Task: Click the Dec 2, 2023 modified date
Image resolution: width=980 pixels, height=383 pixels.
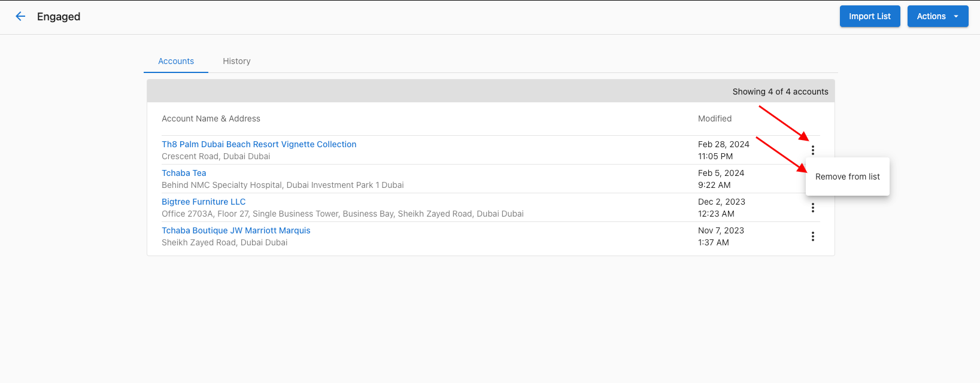Action: (721, 202)
